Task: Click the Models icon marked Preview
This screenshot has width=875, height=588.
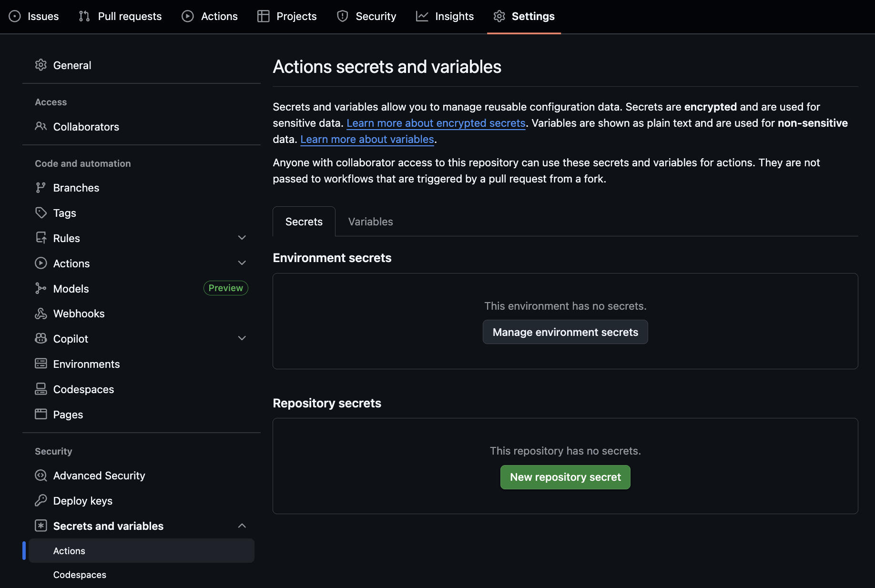Action: 41,288
